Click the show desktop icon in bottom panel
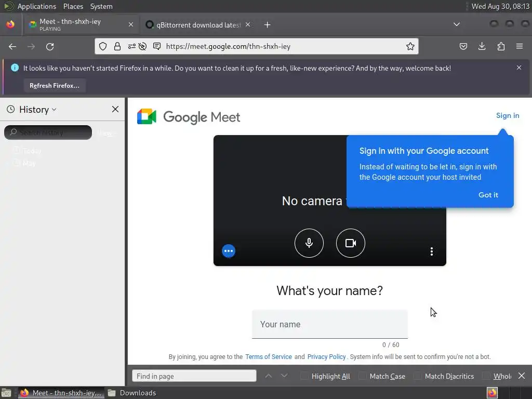This screenshot has height=399, width=532. 6,393
